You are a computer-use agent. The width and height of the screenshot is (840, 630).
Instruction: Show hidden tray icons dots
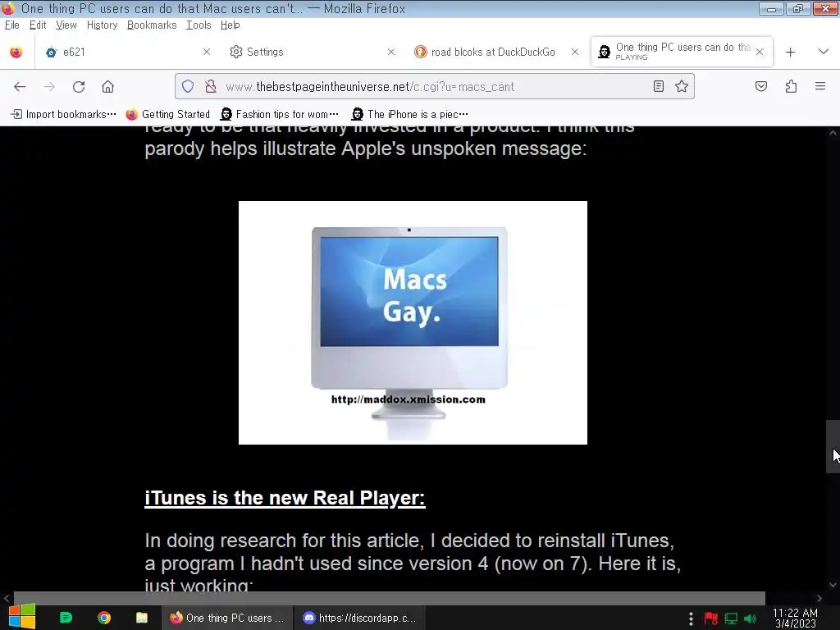point(691,619)
